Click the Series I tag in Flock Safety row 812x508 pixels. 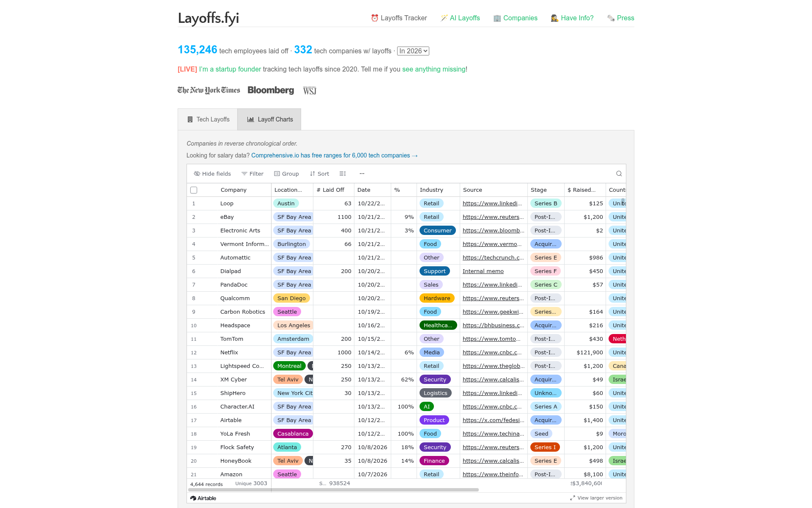tap(545, 447)
